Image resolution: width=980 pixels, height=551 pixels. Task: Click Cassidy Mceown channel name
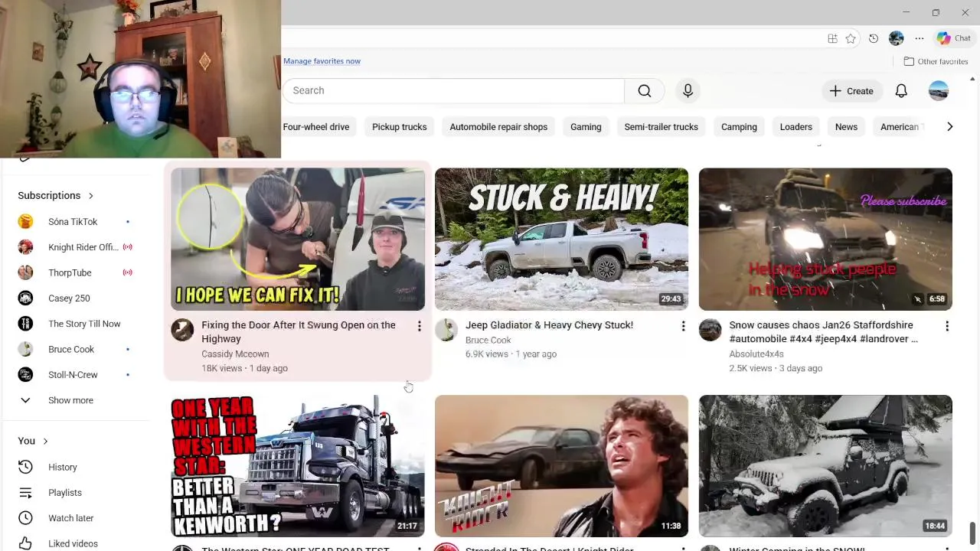235,354
